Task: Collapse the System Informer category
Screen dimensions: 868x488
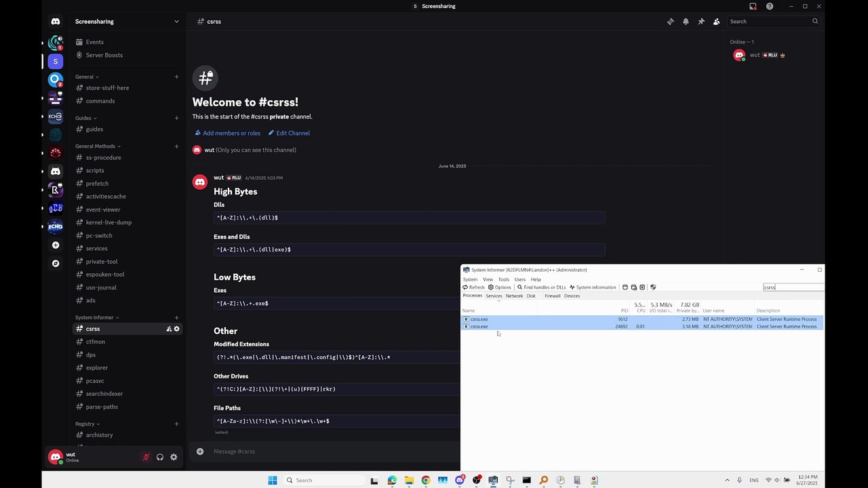Action: point(97,317)
